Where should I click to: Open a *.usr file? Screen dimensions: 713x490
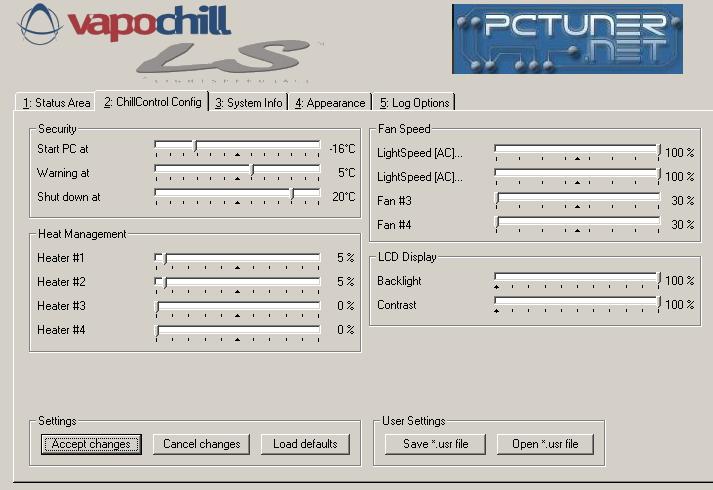tap(545, 444)
